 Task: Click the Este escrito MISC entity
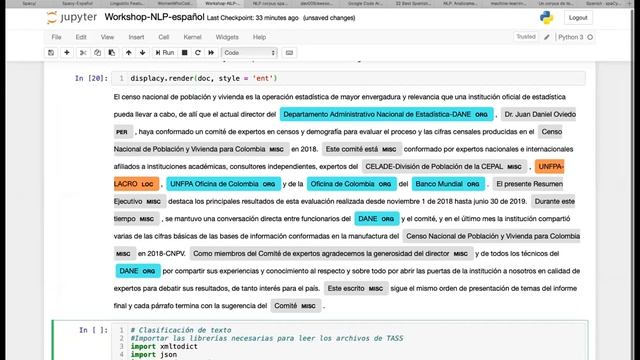point(356,289)
